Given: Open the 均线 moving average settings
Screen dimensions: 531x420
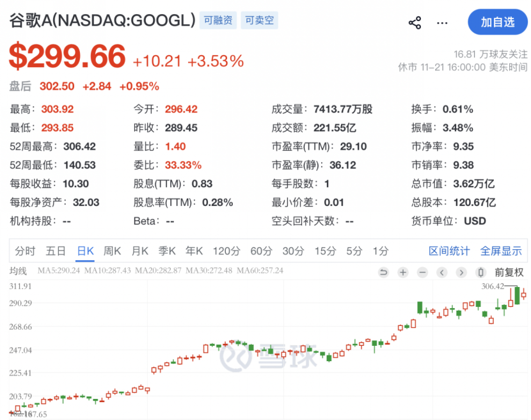Looking at the screenshot, I should (x=18, y=272).
